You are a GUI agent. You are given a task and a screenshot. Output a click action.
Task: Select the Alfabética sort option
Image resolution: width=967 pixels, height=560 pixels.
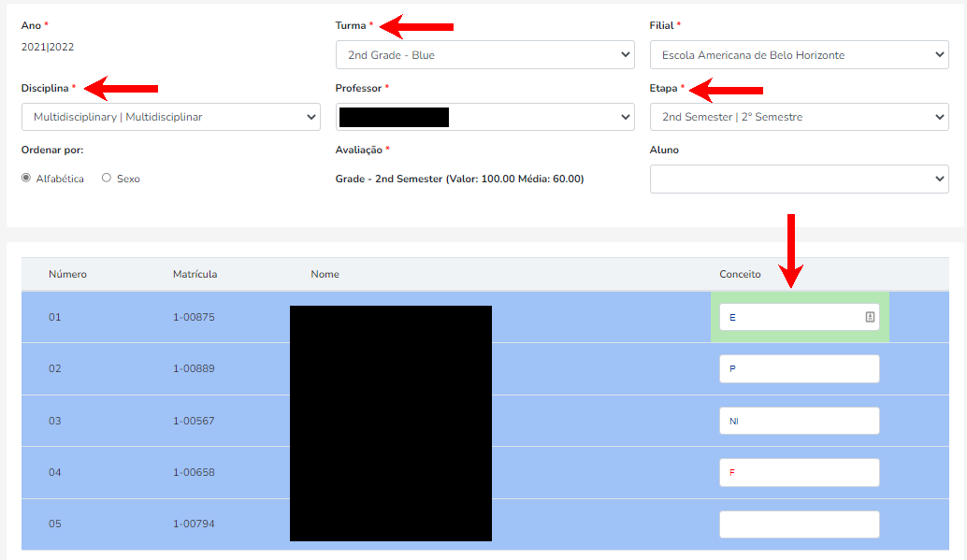click(26, 178)
